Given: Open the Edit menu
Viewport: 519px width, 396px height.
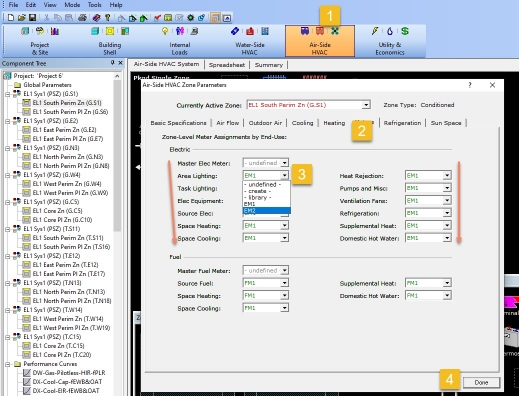Looking at the screenshot, I should click(x=31, y=5).
